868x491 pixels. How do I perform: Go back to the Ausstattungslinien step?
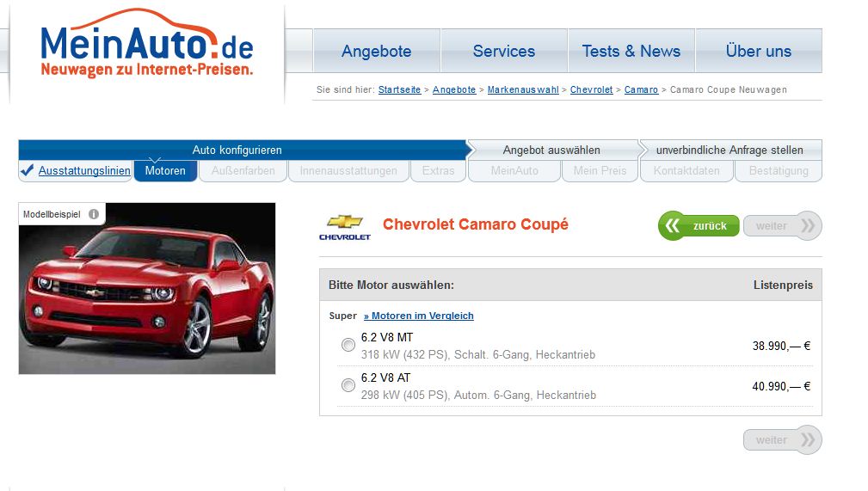(84, 170)
